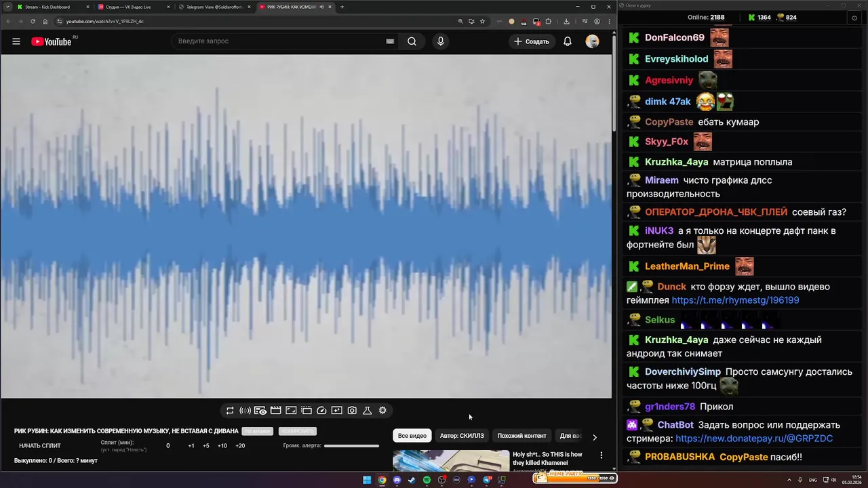
Task: Reload the YouTube page
Action: [x=33, y=21]
